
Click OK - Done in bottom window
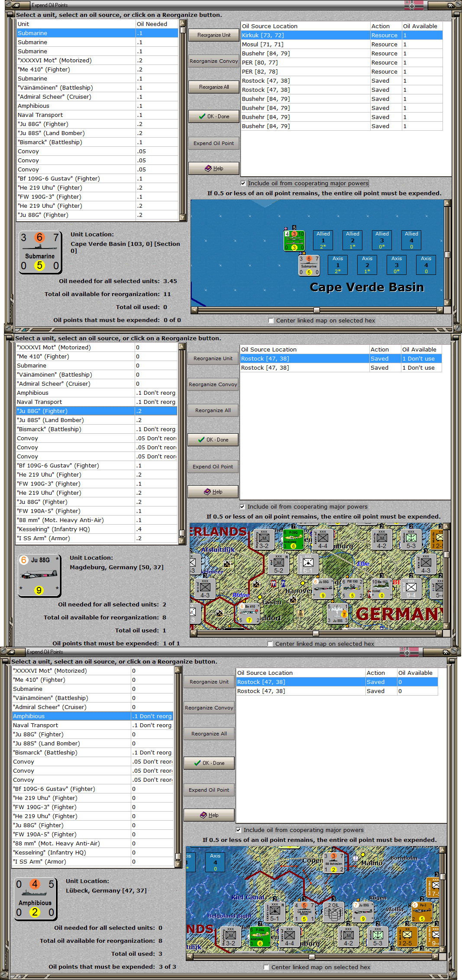[209, 763]
